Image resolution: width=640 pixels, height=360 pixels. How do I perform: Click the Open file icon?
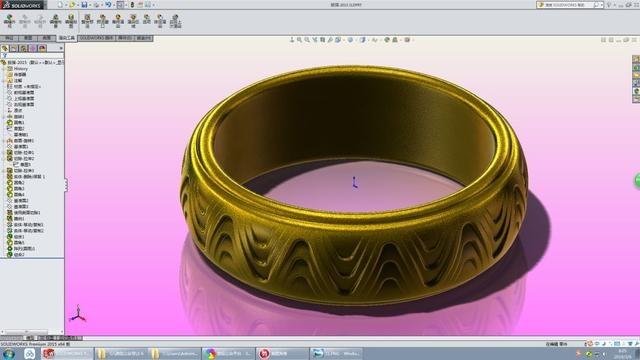[x=72, y=5]
